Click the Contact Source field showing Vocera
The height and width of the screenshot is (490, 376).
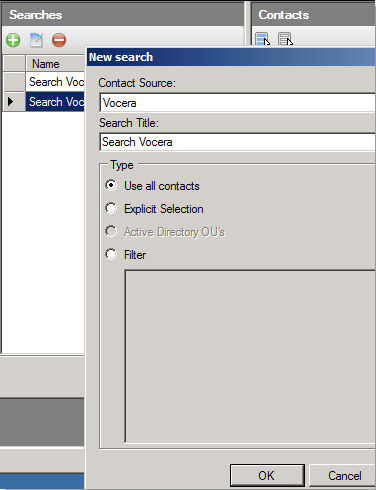pyautogui.click(x=238, y=103)
